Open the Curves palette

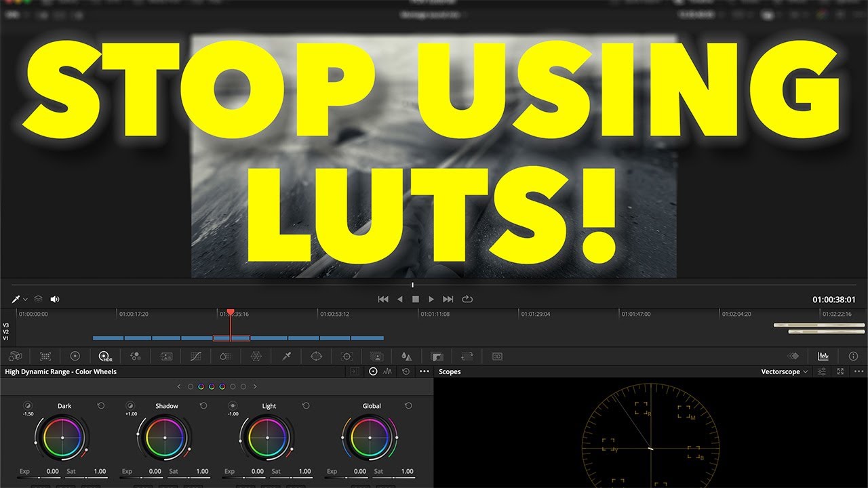pyautogui.click(x=196, y=356)
